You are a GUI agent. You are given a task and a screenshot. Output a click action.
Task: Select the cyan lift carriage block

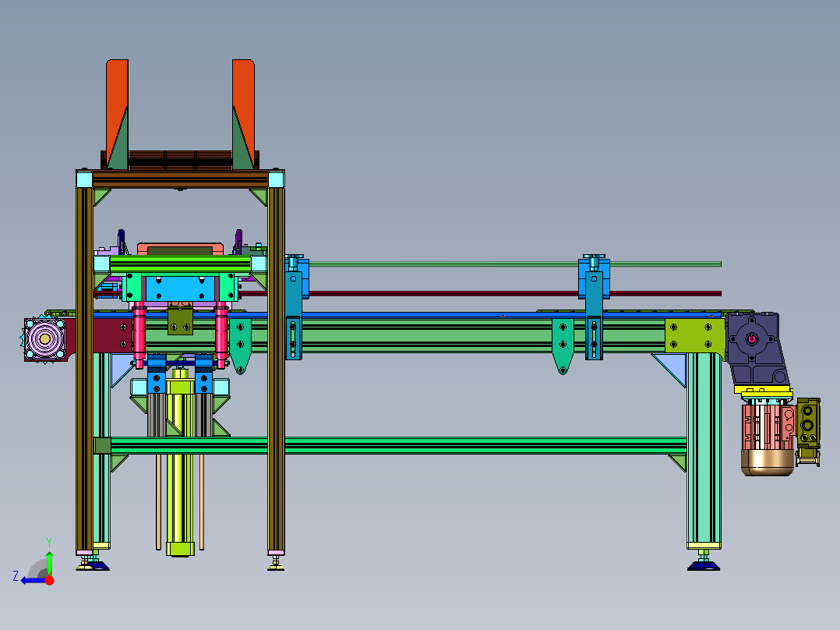[180, 288]
